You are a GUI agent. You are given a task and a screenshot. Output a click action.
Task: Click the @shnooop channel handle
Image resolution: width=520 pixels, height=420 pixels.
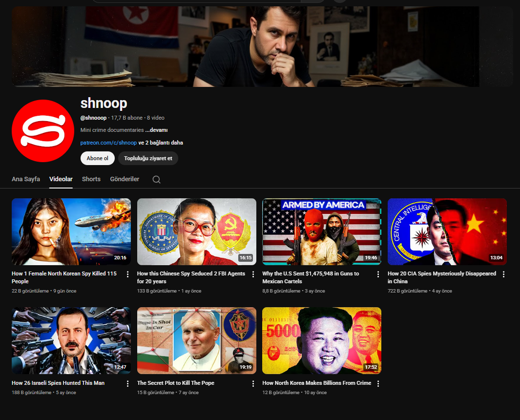94,118
